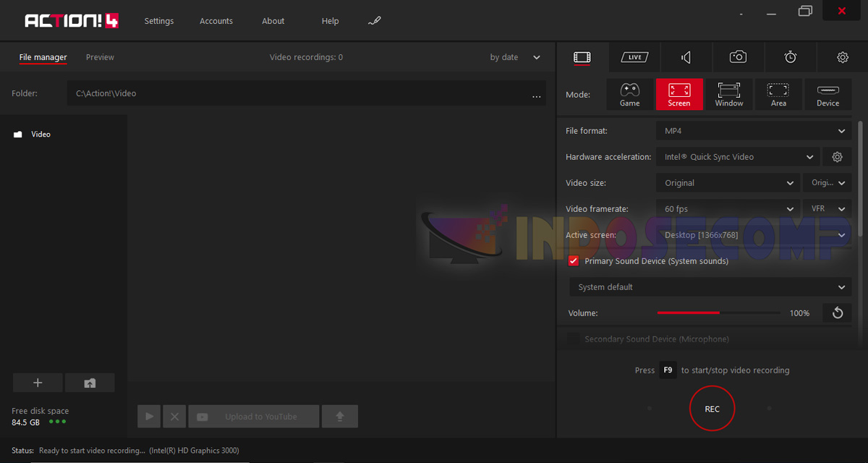
Task: Open the Settings menu
Action: (x=159, y=21)
